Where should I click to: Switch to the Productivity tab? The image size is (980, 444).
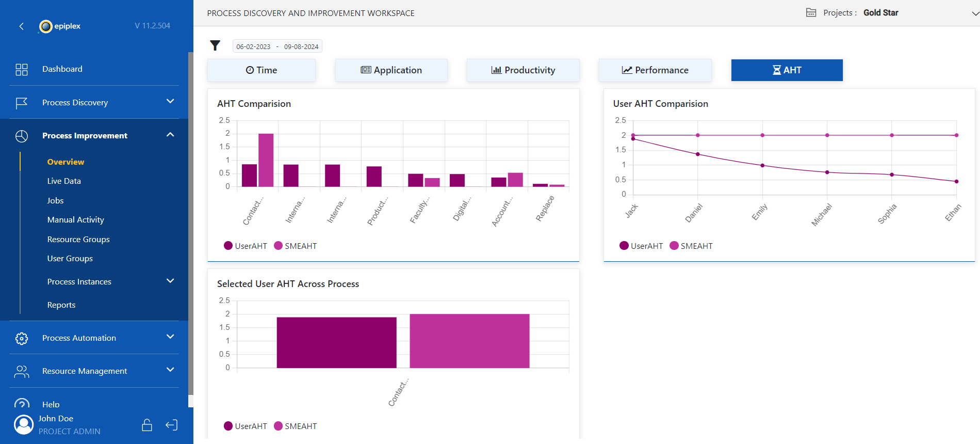[x=523, y=70]
